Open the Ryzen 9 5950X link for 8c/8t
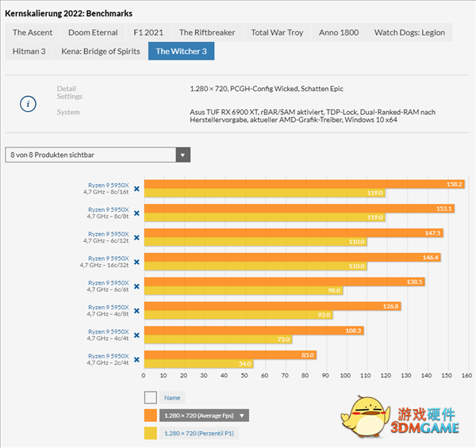The image size is (476, 448). click(x=109, y=209)
